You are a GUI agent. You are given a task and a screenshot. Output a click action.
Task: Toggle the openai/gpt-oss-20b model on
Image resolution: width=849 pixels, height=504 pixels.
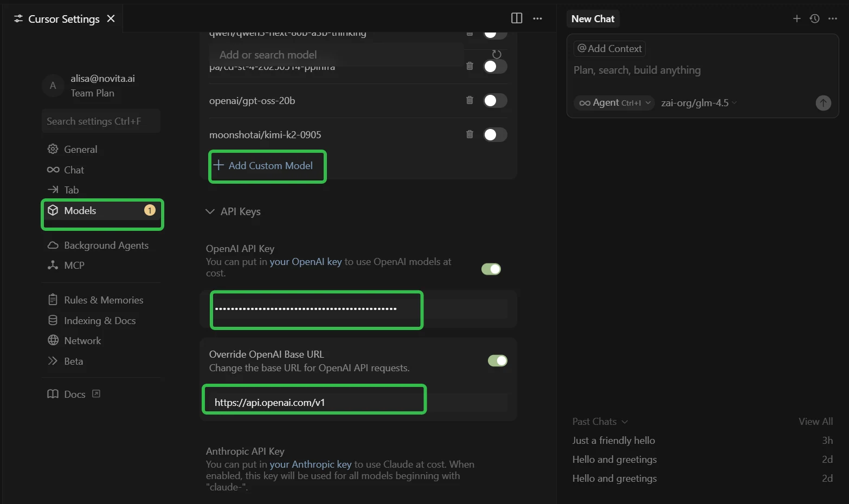click(x=495, y=100)
